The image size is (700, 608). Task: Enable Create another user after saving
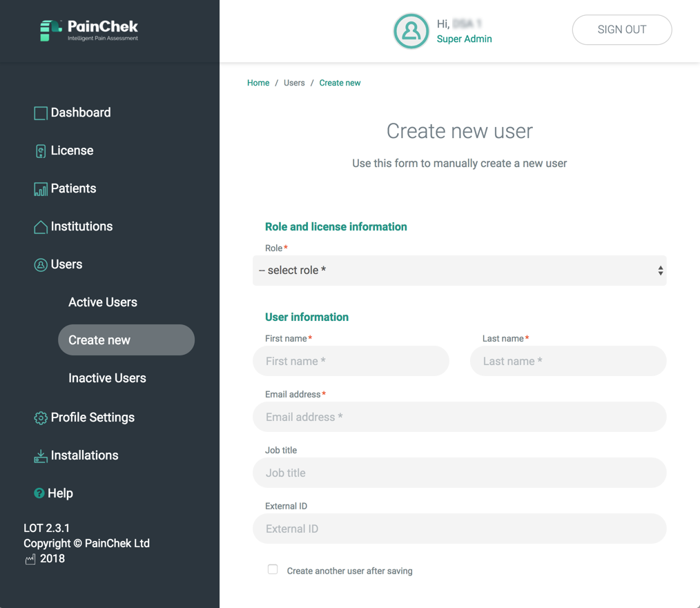pyautogui.click(x=273, y=569)
